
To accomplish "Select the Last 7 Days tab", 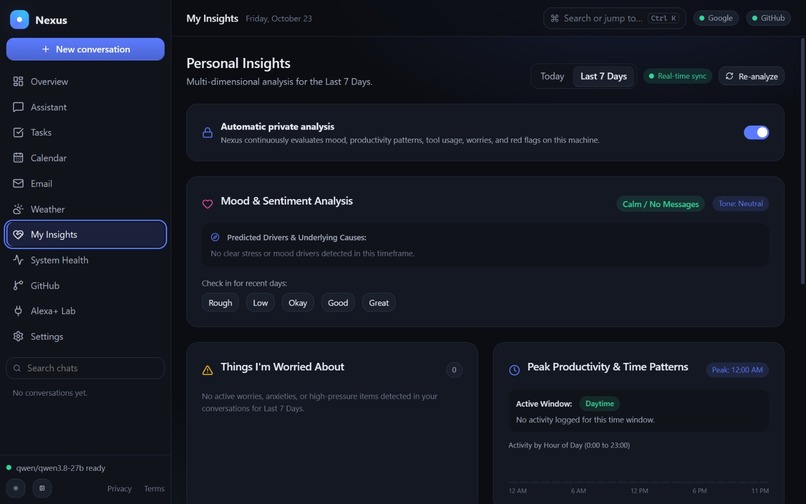I will pos(603,76).
